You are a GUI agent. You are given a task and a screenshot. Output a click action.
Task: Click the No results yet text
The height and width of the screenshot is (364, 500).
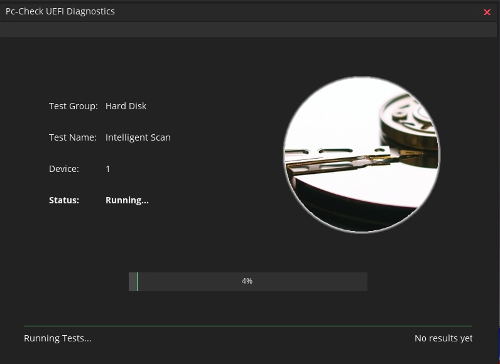443,338
